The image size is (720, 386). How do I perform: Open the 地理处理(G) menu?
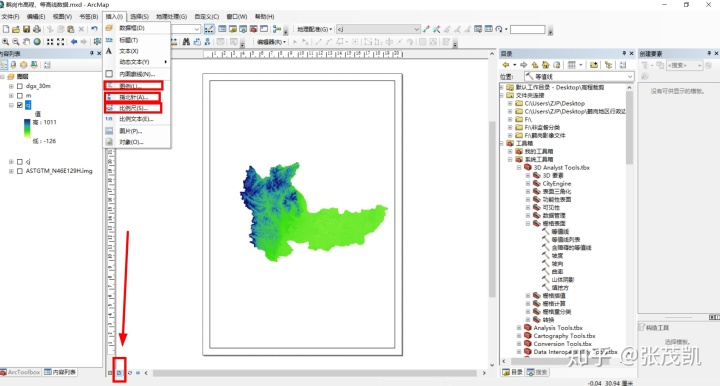(x=171, y=17)
